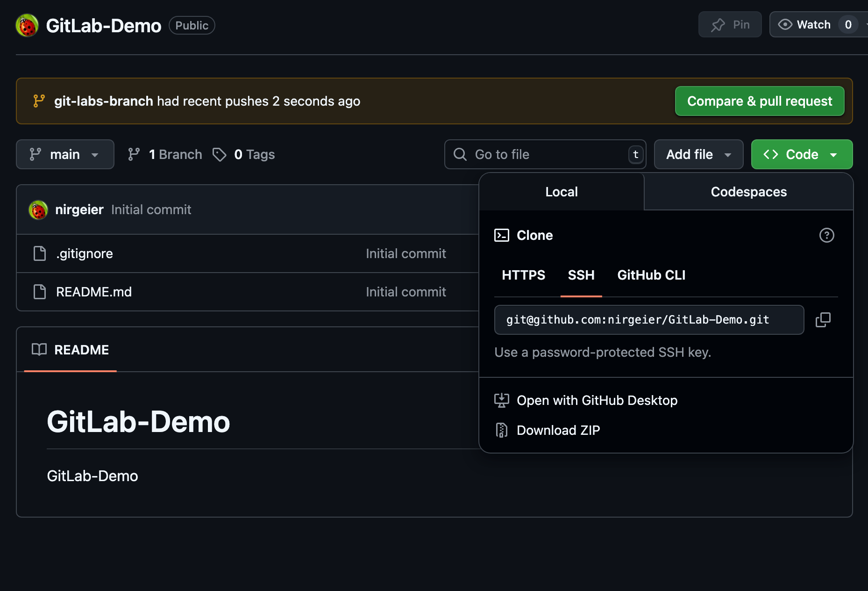Click Download ZIP
The height and width of the screenshot is (591, 868).
point(558,430)
